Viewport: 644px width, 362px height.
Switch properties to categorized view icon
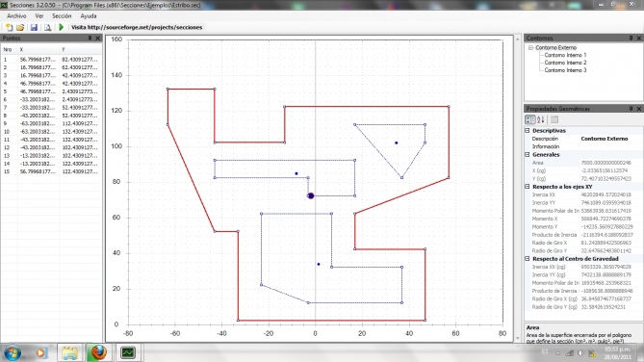tap(529, 119)
